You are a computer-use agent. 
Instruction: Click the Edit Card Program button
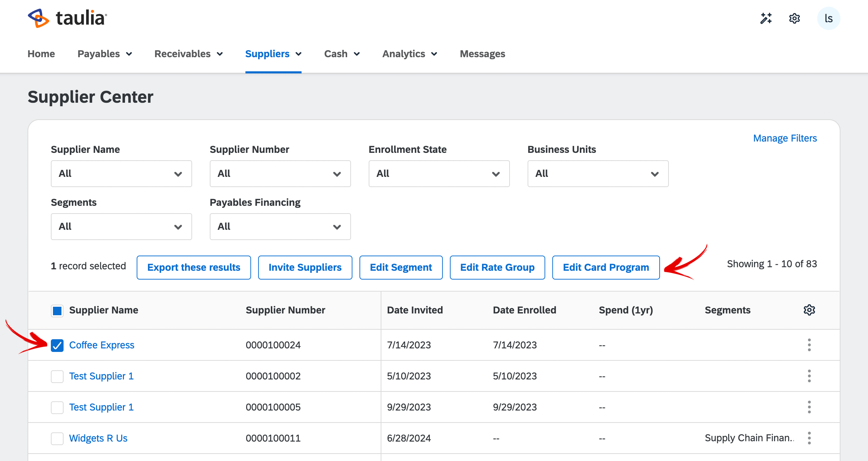[606, 268]
